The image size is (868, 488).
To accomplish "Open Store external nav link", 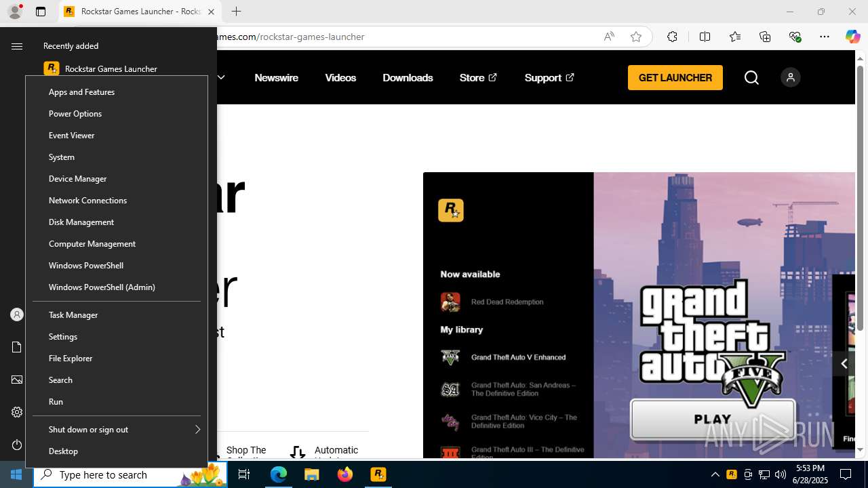I will (478, 78).
